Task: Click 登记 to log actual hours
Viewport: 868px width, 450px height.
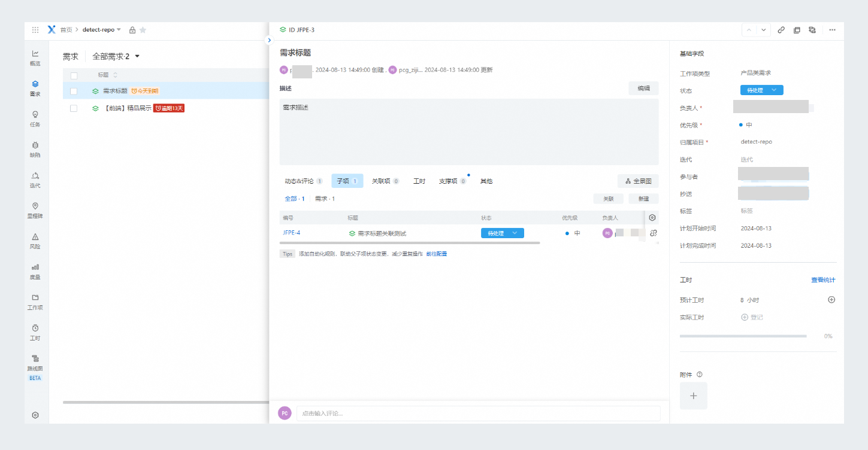Action: point(752,317)
